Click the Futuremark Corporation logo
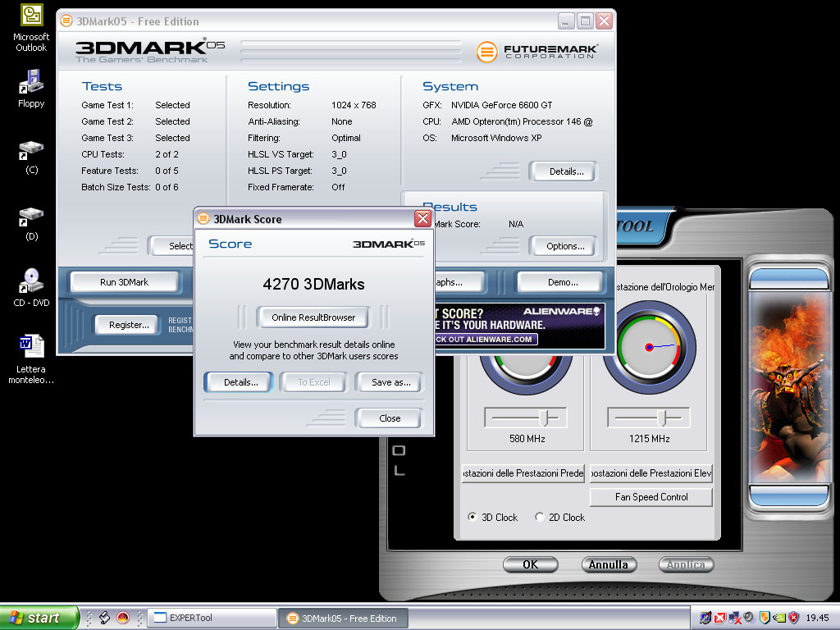Viewport: 840px width, 630px height. point(537,52)
